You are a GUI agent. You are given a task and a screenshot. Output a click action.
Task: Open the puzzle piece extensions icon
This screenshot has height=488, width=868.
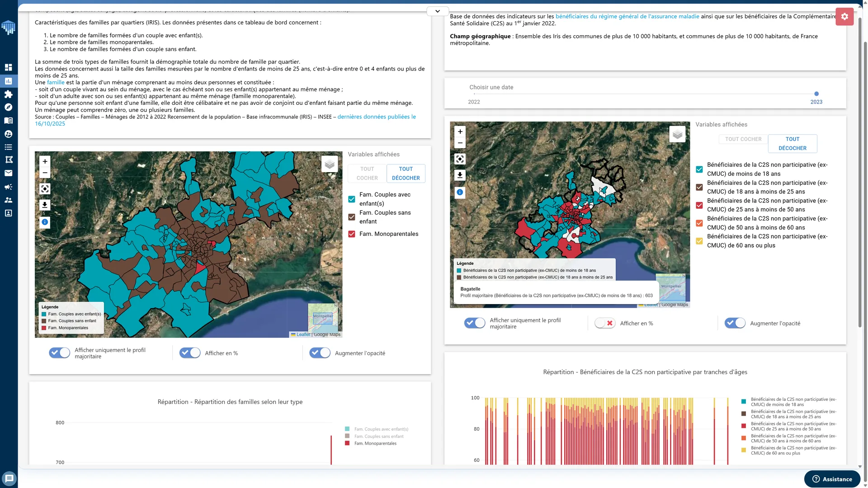[8, 94]
